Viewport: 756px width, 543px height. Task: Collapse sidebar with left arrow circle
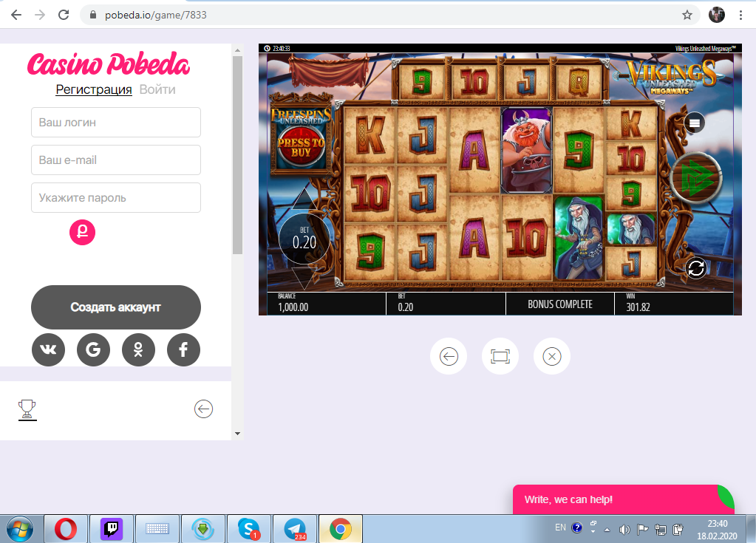point(203,409)
